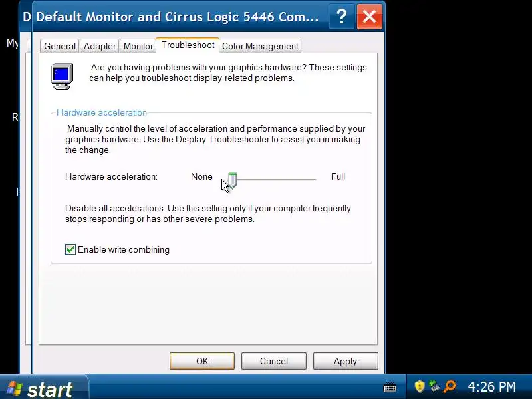Switch to the General tab
Screen dimensions: 532x399
point(60,46)
